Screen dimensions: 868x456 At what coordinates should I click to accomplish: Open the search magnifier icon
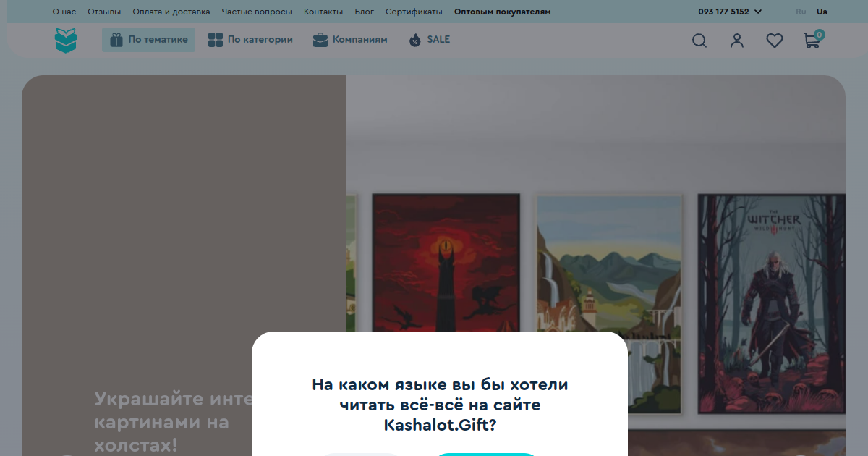[x=699, y=41]
